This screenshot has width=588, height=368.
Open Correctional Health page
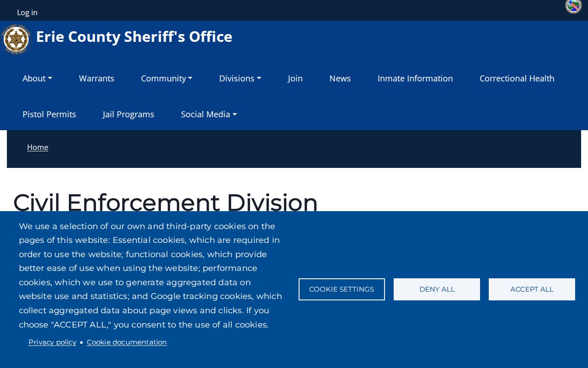coord(517,78)
